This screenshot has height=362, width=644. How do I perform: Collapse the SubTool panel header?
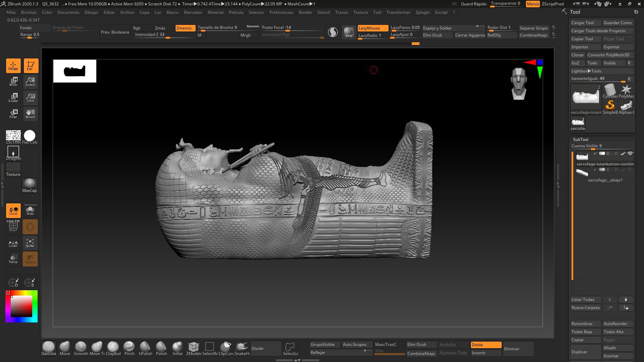[x=581, y=139]
